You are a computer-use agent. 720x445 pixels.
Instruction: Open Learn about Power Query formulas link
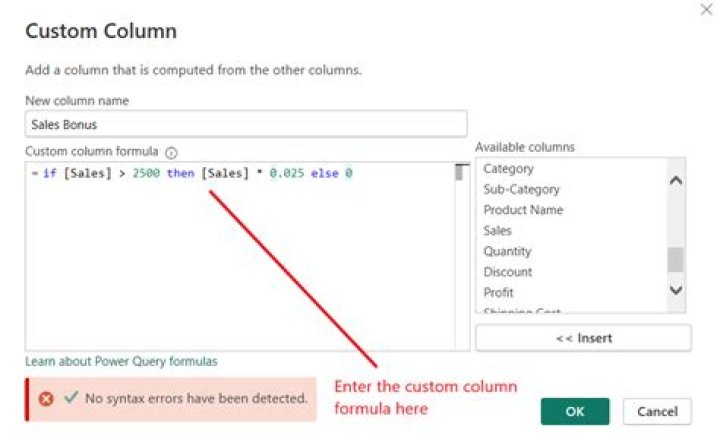121,361
